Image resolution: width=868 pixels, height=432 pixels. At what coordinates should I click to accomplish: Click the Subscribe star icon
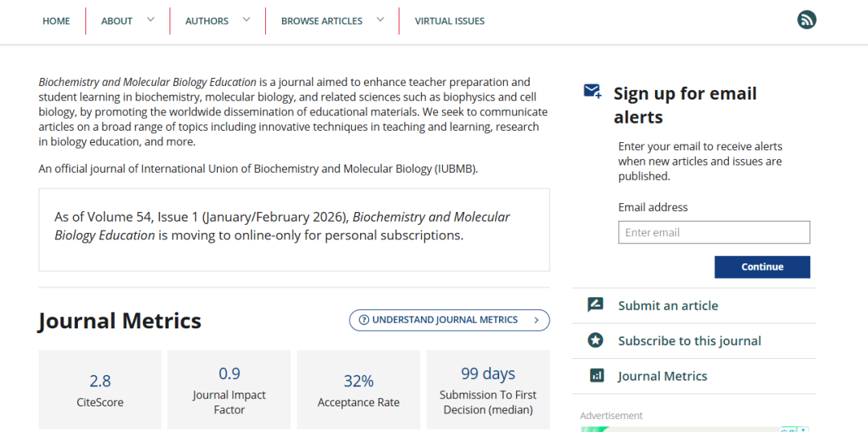click(x=596, y=340)
